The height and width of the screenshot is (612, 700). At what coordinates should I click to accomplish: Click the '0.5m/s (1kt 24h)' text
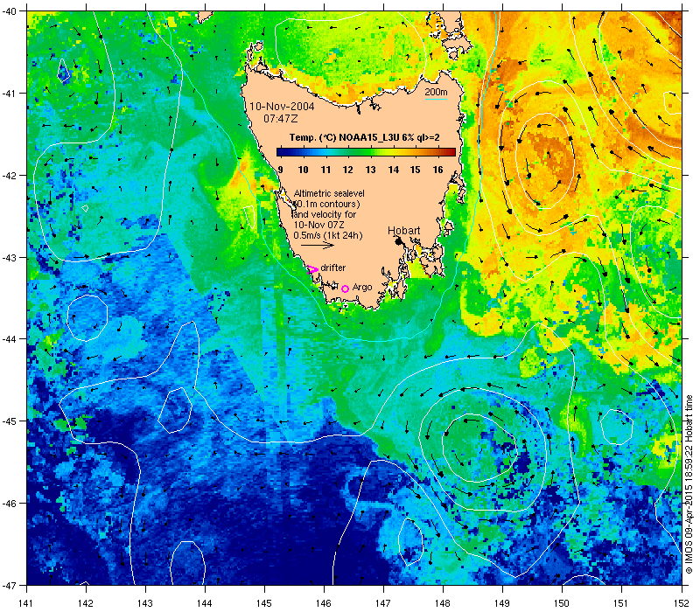pyautogui.click(x=327, y=235)
